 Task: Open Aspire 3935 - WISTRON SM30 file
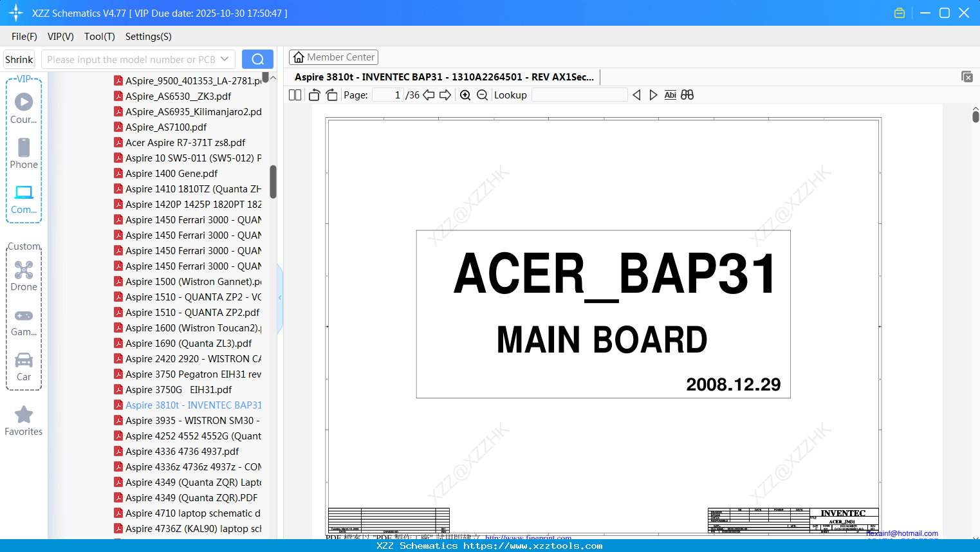[188, 421]
